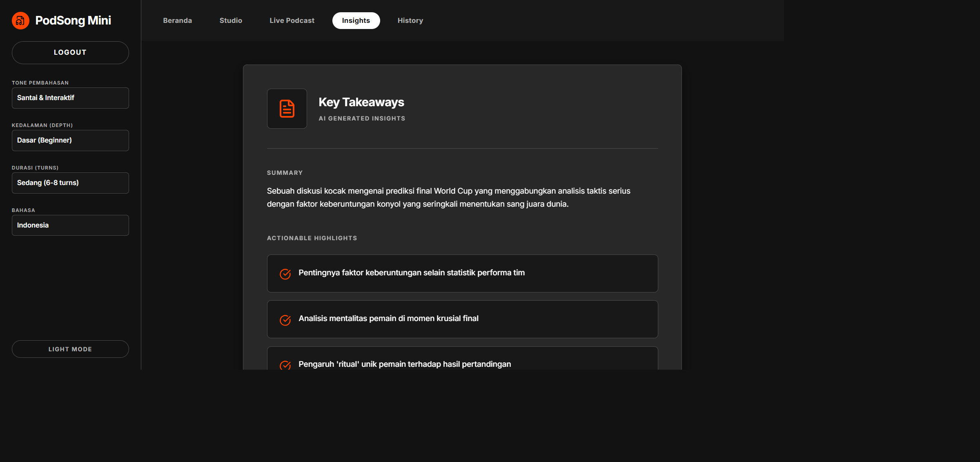This screenshot has width=980, height=462.
Task: Select highlight 'Pengaruh ritual unik pemain'
Action: (x=462, y=359)
